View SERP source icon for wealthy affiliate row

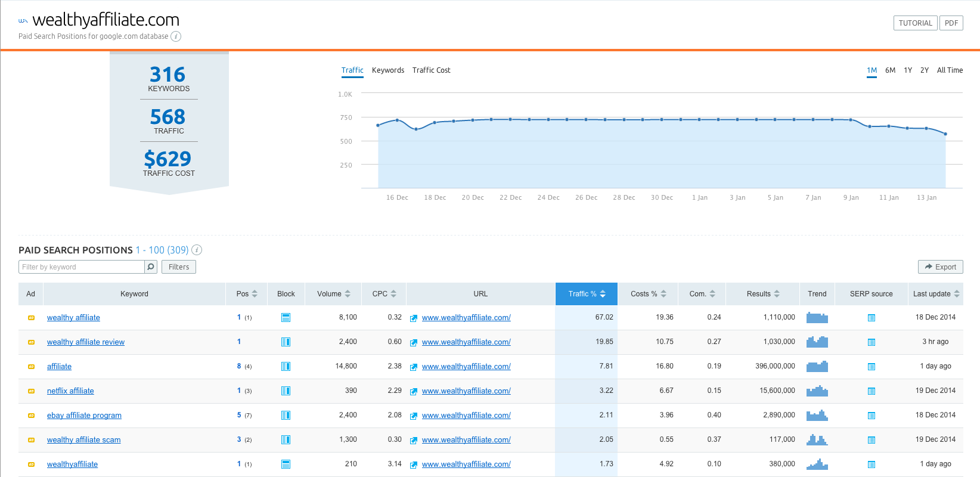click(x=872, y=318)
